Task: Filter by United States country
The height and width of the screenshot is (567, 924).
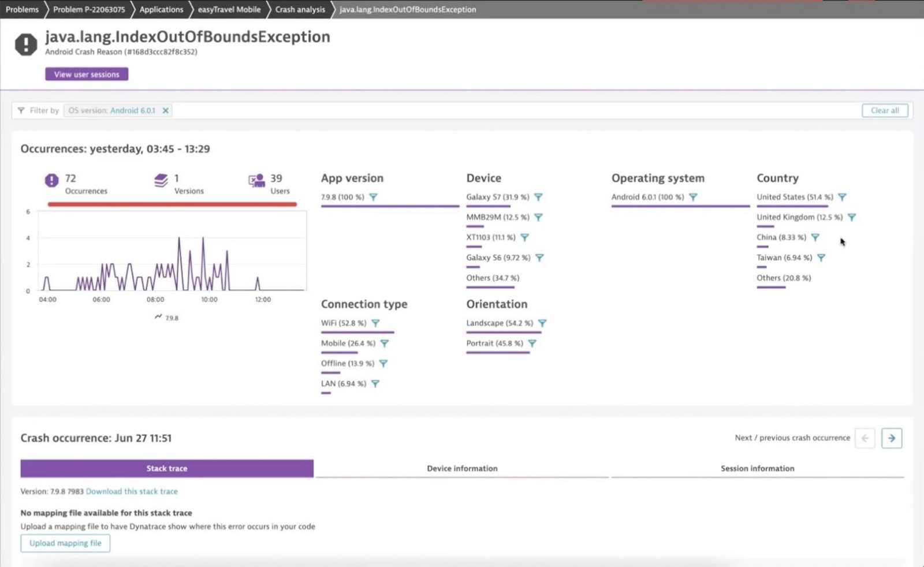Action: 842,197
